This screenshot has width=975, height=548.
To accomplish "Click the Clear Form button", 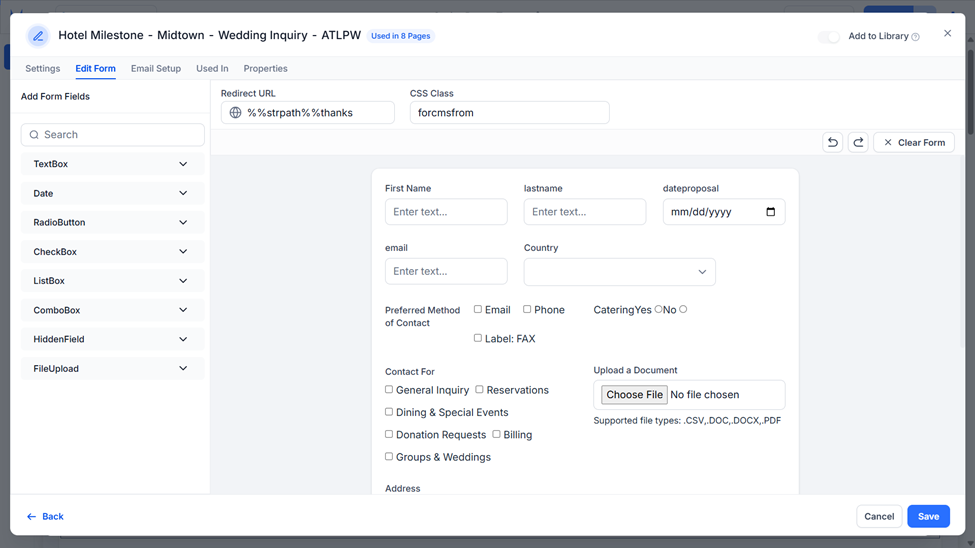I will pyautogui.click(x=914, y=142).
